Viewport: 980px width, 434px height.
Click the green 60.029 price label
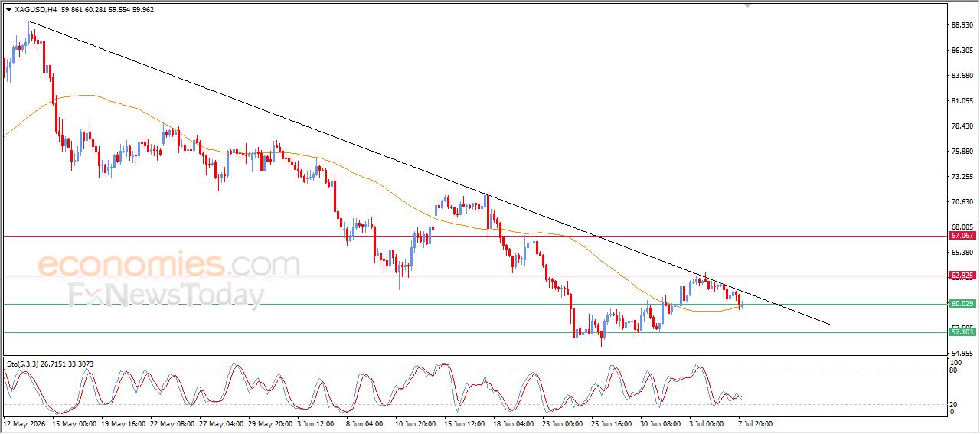click(x=962, y=304)
